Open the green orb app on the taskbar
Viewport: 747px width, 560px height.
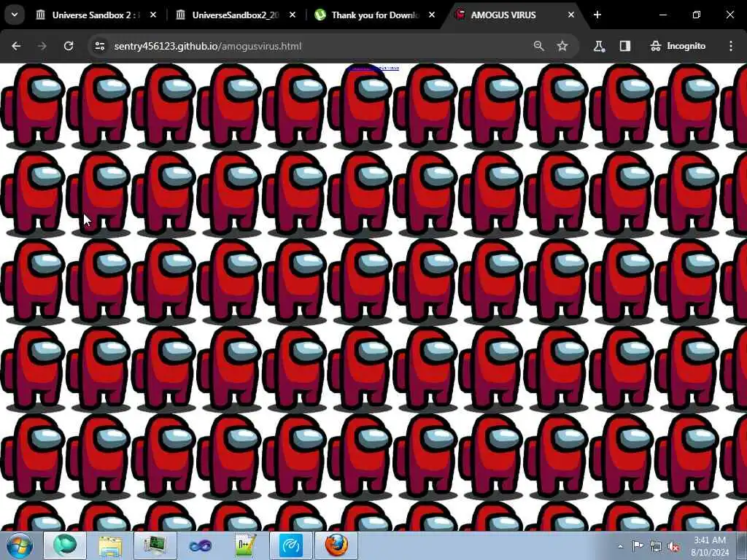[65, 545]
